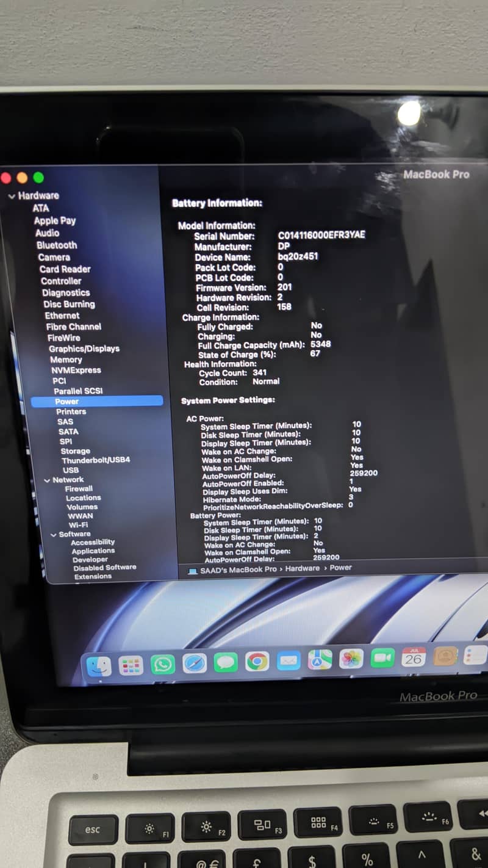This screenshot has width=488, height=868.
Task: Select Ethernet in the sidebar
Action: 62,316
